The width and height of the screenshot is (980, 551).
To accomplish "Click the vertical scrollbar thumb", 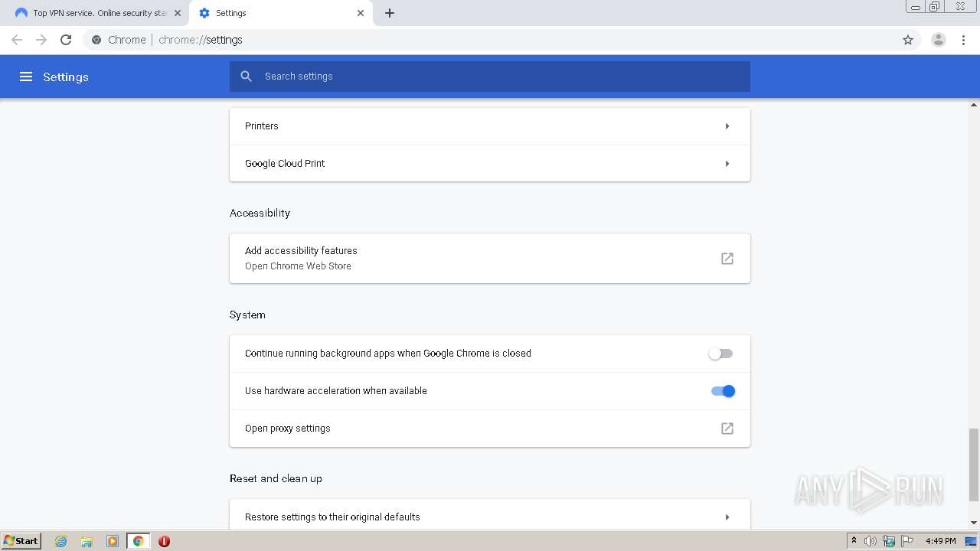I will click(974, 464).
